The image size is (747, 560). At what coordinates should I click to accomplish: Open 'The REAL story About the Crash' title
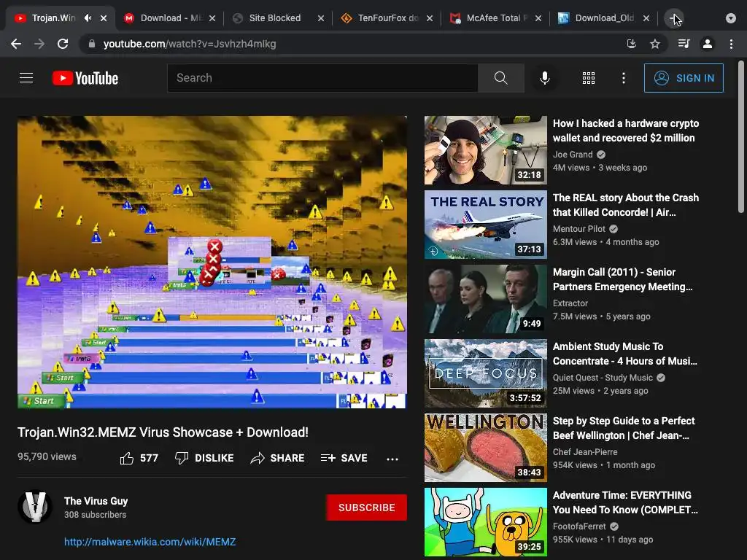625,205
